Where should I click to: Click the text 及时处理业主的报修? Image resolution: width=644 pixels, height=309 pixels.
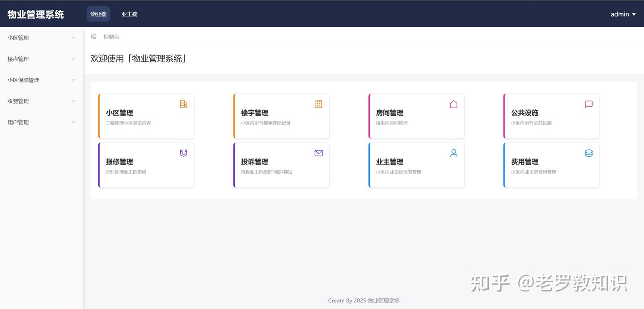126,172
